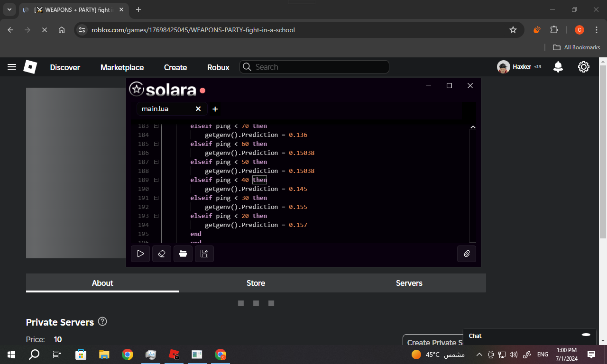Collapse the code fold at line 187
Viewport: 607px width, 364px height.
coord(156,162)
